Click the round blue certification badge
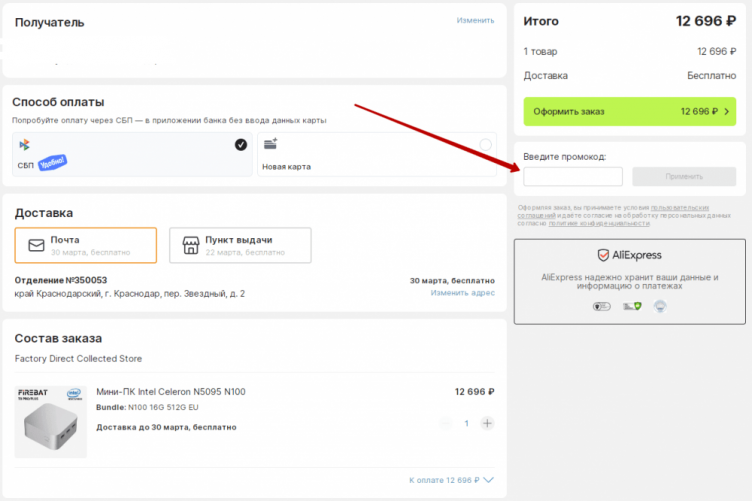Image resolution: width=752 pixels, height=501 pixels. pyautogui.click(x=661, y=306)
